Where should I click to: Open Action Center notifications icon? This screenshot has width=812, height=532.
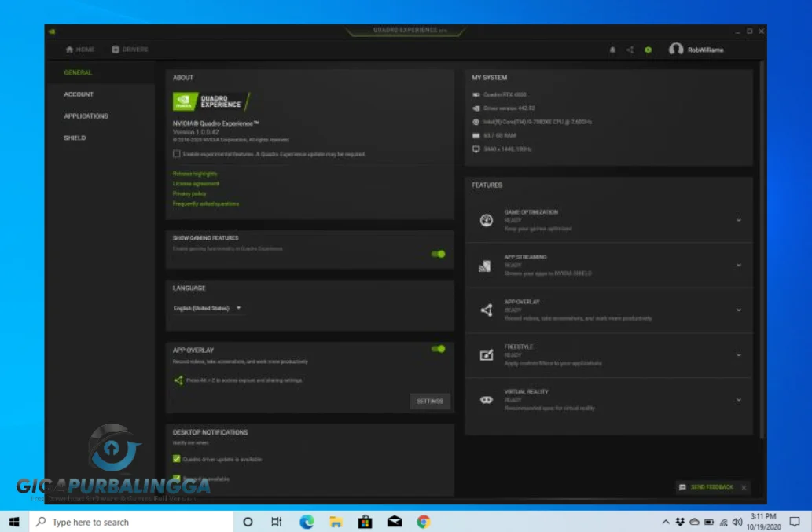pyautogui.click(x=795, y=522)
